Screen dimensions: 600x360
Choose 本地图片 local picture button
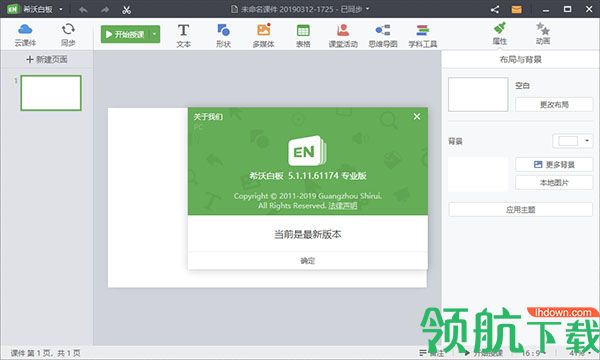coord(554,183)
